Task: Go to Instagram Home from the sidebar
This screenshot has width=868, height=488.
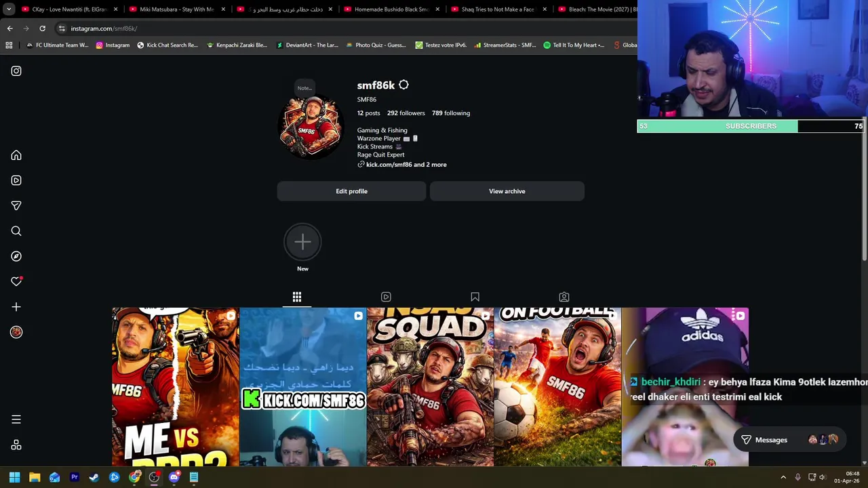Action: pyautogui.click(x=16, y=155)
